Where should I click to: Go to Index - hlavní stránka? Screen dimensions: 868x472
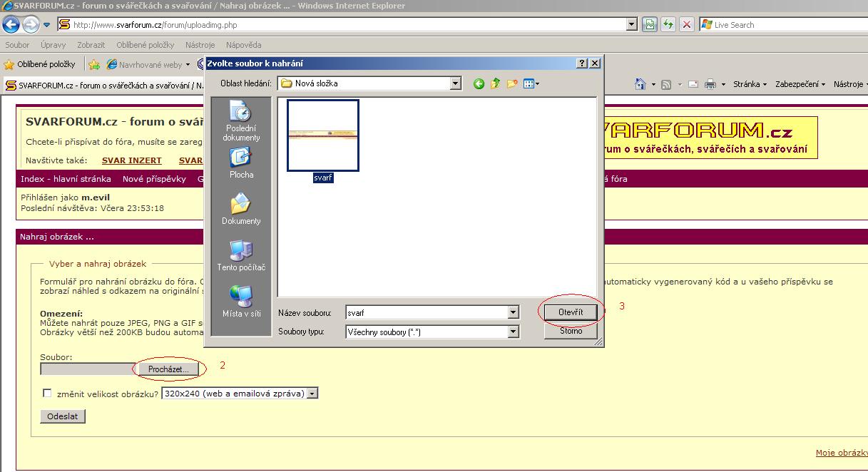coord(66,179)
